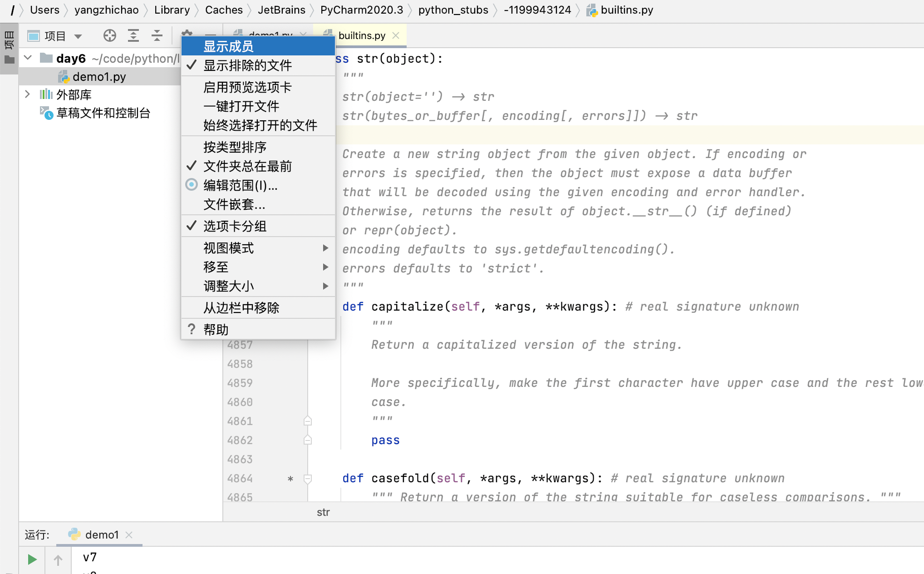The width and height of the screenshot is (924, 574).
Task: Click the 项目 tool window sidebar button
Action: (9, 48)
